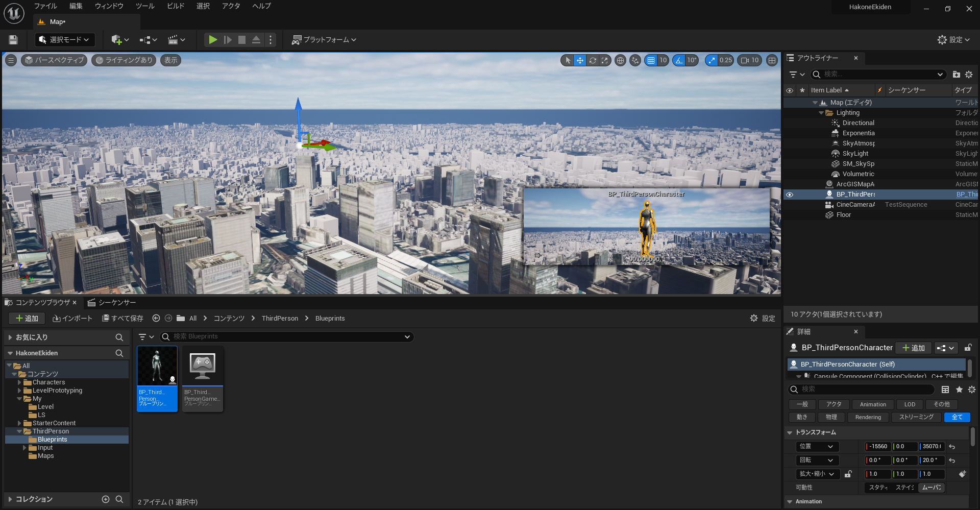Open the Content Browser asset filter menu
The width and height of the screenshot is (980, 510).
[x=146, y=337]
